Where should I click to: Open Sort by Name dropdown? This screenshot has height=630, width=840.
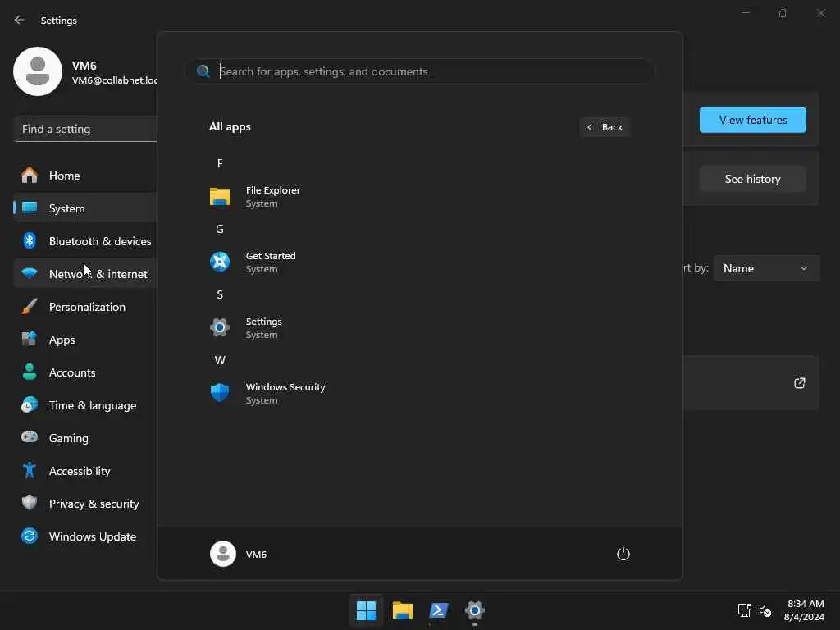coord(766,268)
